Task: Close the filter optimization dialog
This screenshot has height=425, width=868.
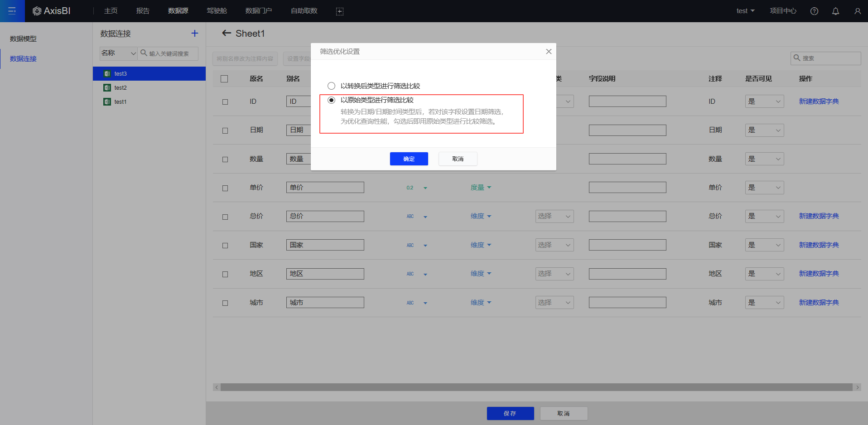Action: pos(549,52)
